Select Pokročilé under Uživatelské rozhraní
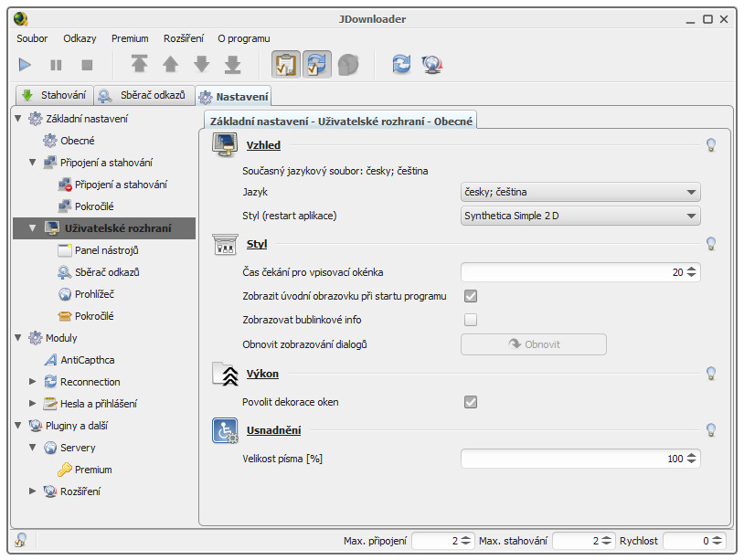This screenshot has height=560, width=744. point(94,316)
